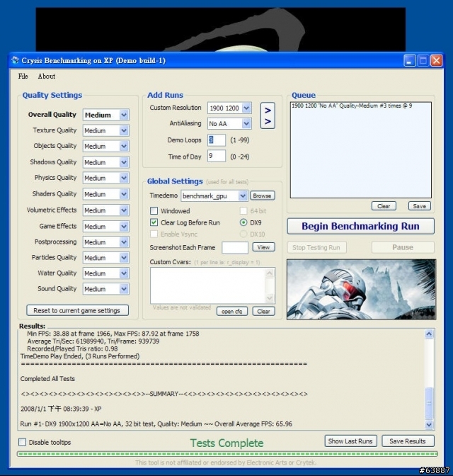The image size is (453, 476).
Task: Open Water Quality dropdown
Action: 106,273
